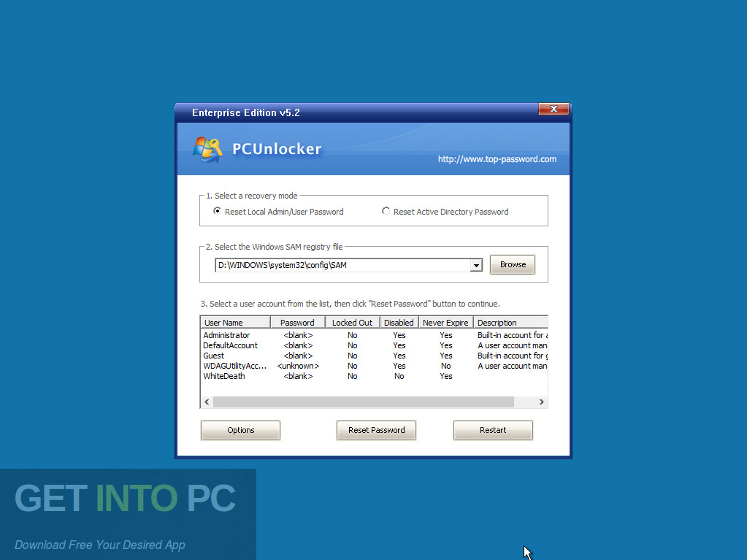Click WhiteDeath's Disabled value No
The width and height of the screenshot is (747, 560).
(399, 376)
